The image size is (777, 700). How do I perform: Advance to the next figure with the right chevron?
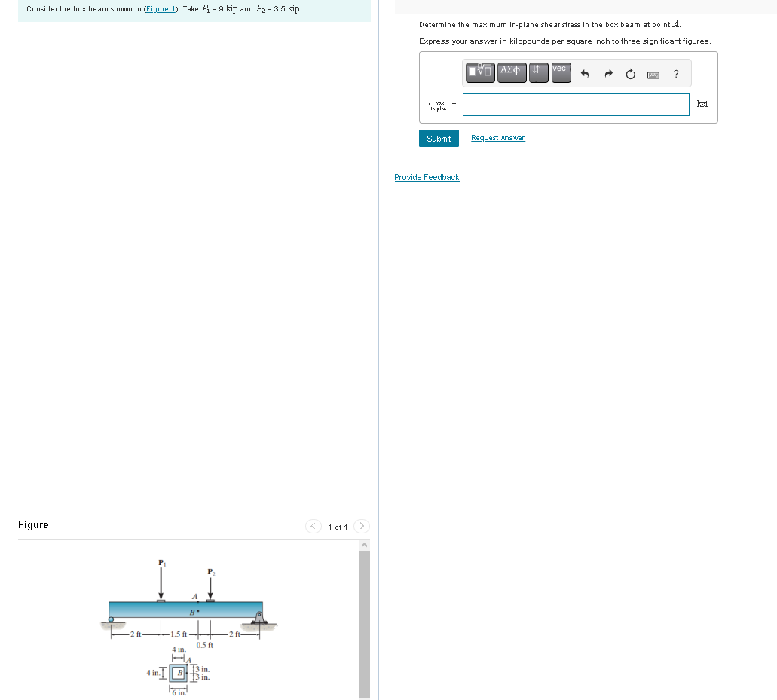(x=361, y=526)
